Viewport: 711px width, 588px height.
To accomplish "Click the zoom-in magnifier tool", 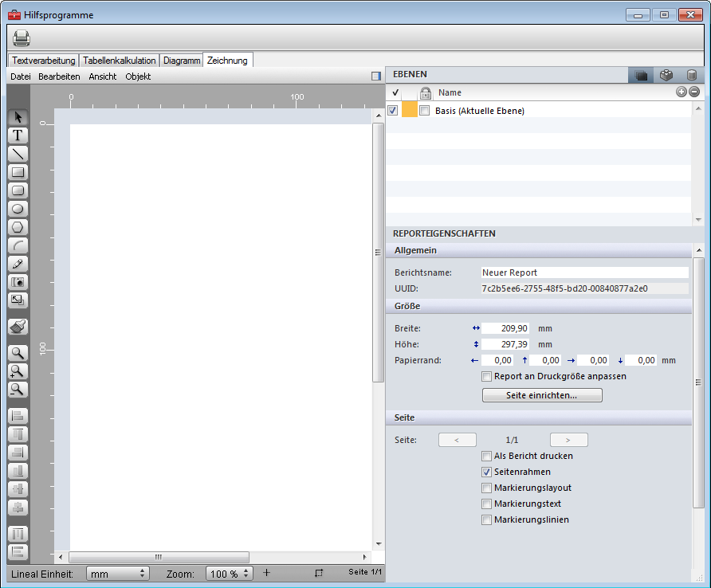I will [18, 371].
